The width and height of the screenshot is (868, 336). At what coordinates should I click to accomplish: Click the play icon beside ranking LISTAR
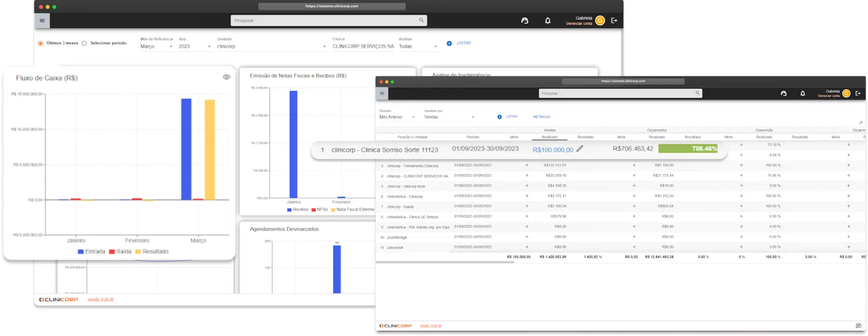click(499, 117)
